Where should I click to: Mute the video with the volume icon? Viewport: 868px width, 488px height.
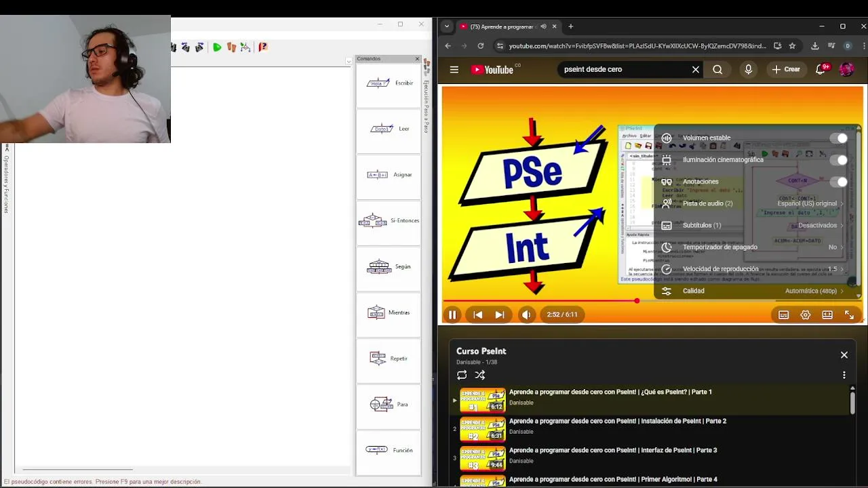[526, 314]
